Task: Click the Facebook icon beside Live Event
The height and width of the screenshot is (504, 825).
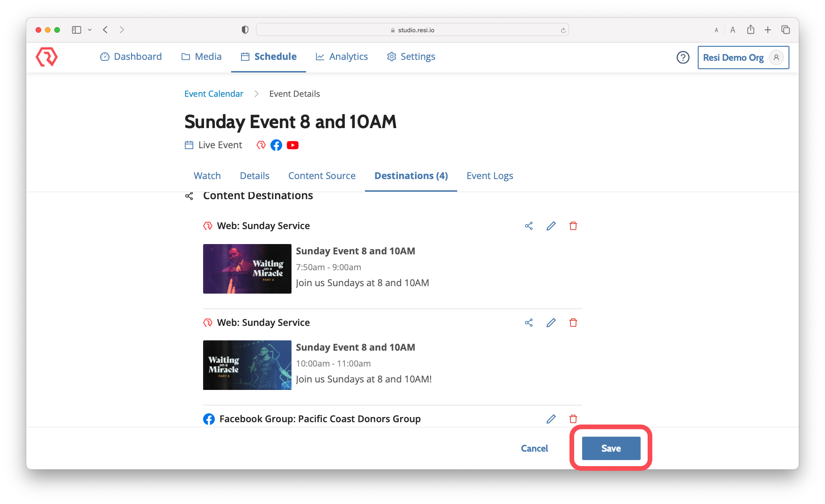Action: click(x=276, y=145)
